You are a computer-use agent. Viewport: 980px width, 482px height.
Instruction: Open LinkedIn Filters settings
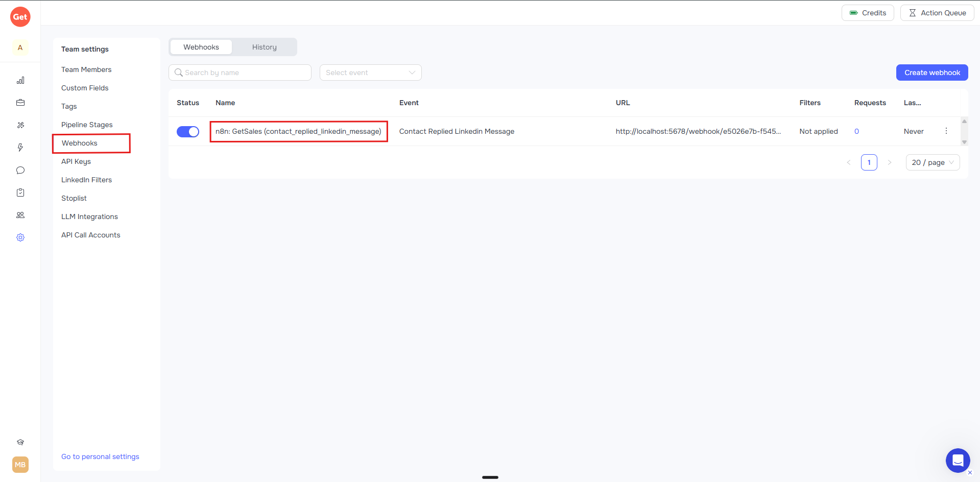tap(86, 180)
